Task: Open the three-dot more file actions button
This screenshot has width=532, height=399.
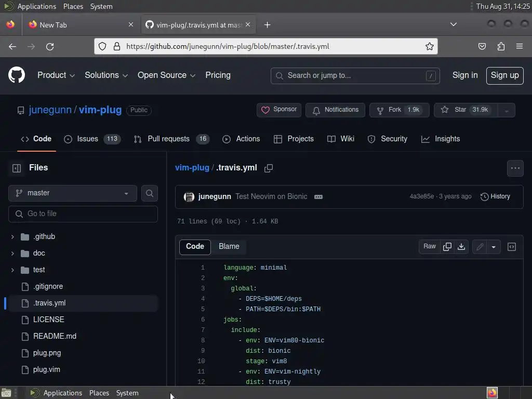Action: coord(515,168)
